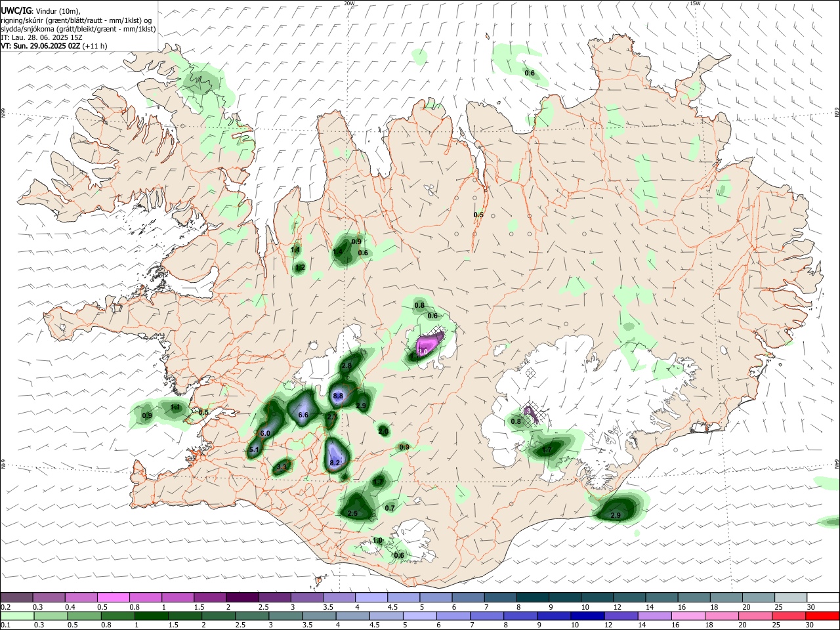Select the lightest green swatch starting the rain legend

[16, 616]
